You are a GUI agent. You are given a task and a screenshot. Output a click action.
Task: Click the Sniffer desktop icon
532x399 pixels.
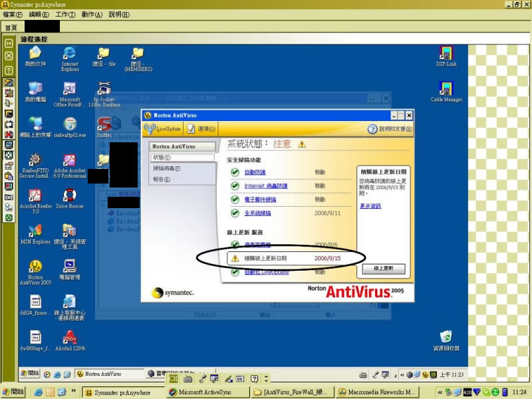tap(104, 128)
